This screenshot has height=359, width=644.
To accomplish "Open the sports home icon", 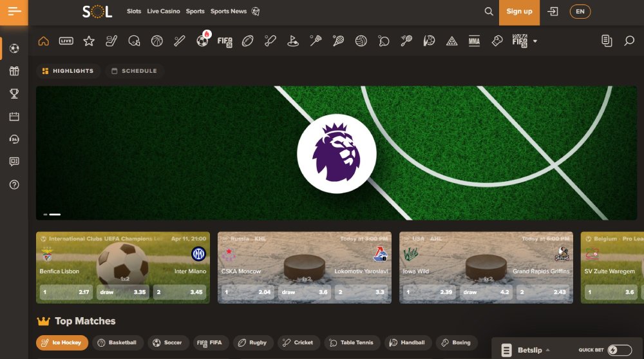I will [x=44, y=41].
